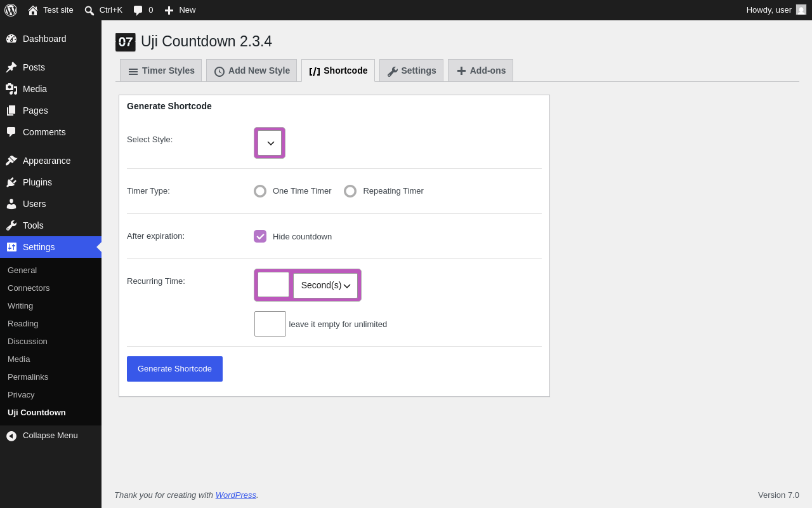This screenshot has height=508, width=812.
Task: Click the Uji Countdown 2.3.4 page title
Action: (206, 41)
